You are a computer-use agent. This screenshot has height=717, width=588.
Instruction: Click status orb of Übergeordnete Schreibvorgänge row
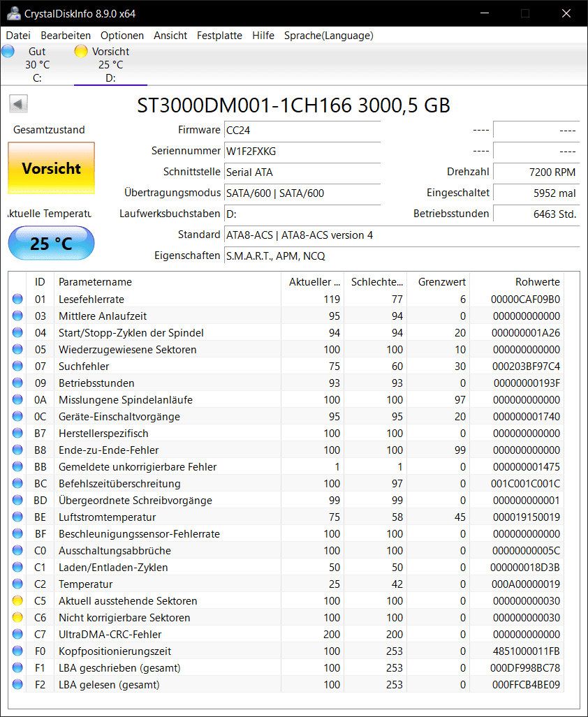[x=17, y=501]
